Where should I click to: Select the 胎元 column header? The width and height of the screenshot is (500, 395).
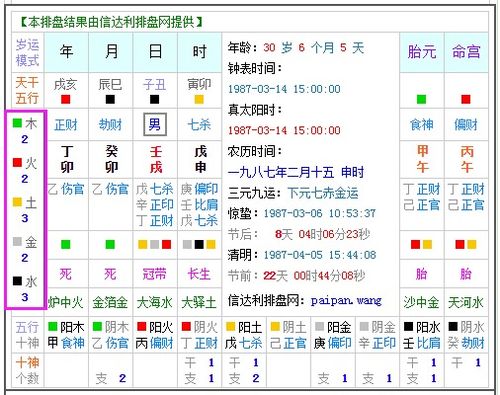tap(422, 52)
